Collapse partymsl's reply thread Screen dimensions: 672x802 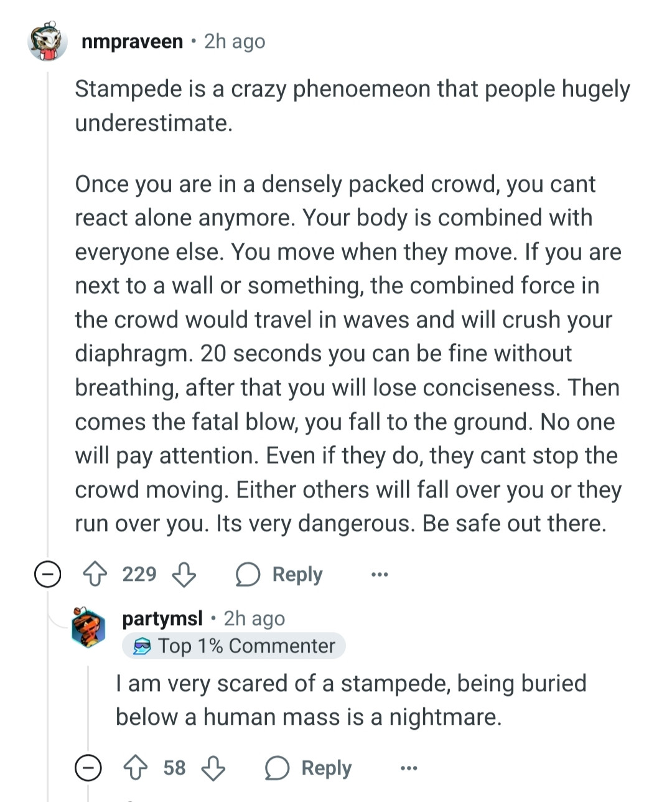click(88, 768)
